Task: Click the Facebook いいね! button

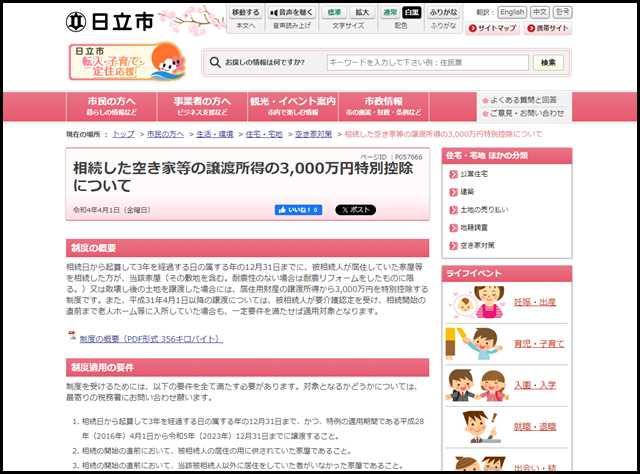Action: tap(298, 210)
